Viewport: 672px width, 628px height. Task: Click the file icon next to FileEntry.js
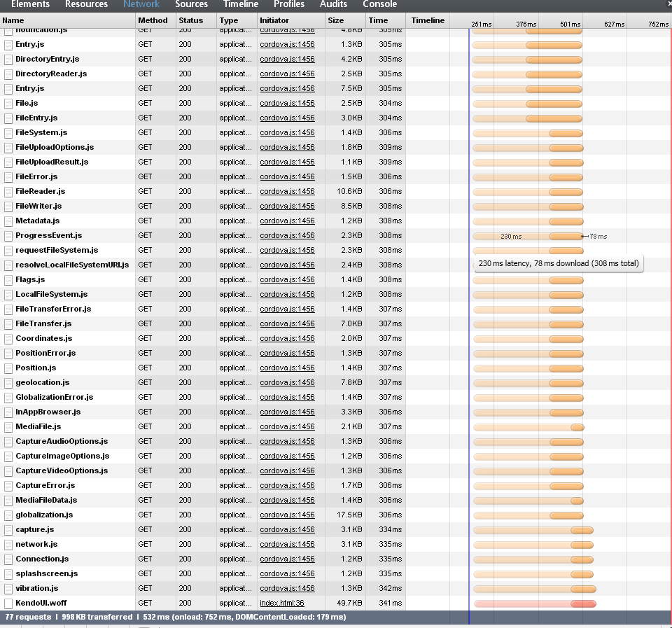(x=8, y=118)
